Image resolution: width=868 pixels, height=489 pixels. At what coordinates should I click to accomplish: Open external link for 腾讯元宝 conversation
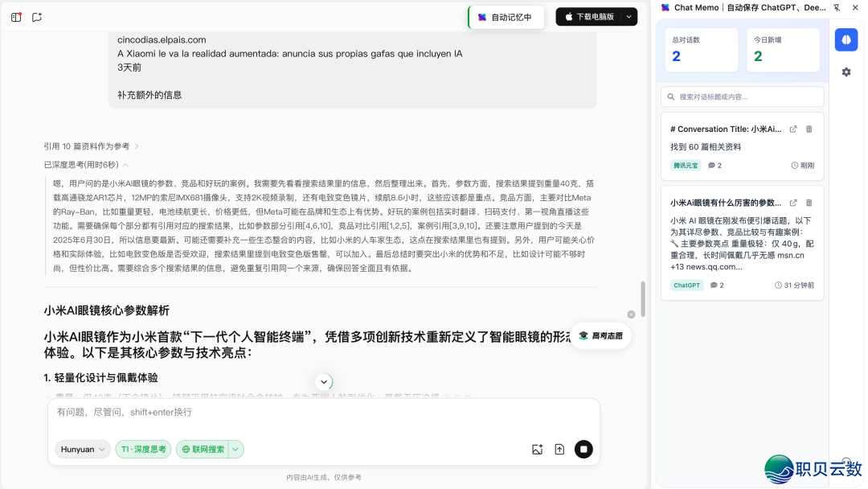(x=793, y=129)
